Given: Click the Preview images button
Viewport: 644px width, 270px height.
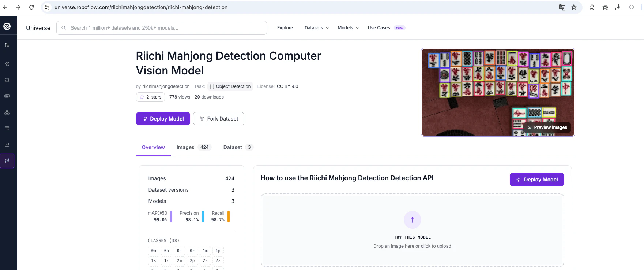Looking at the screenshot, I should pos(547,127).
